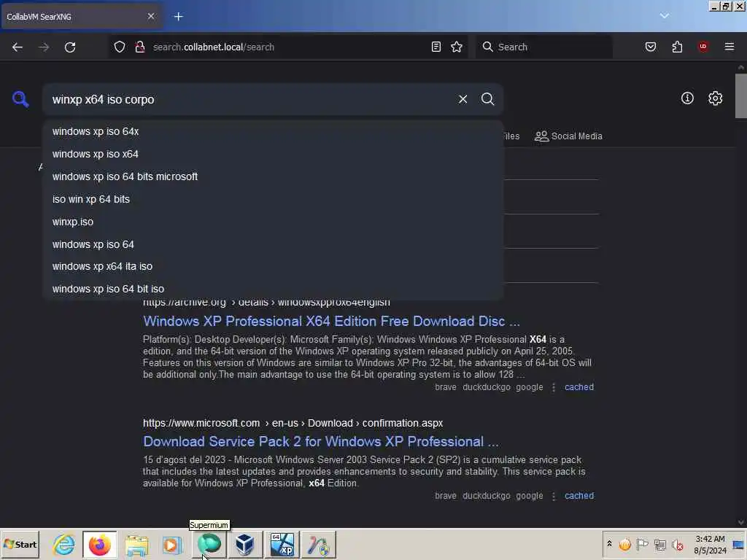Open the SearXNG about info icon
Screen dimensions: 747x560
(x=687, y=98)
